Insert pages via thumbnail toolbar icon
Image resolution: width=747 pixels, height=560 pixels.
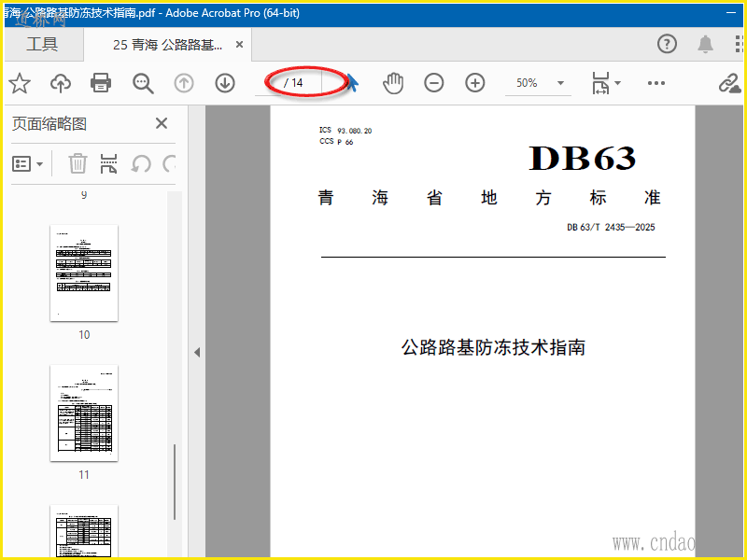108,163
